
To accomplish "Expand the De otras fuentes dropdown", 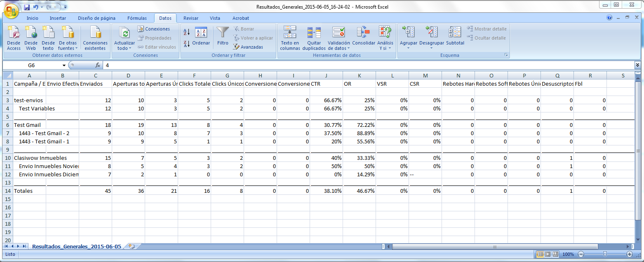I will (67, 46).
